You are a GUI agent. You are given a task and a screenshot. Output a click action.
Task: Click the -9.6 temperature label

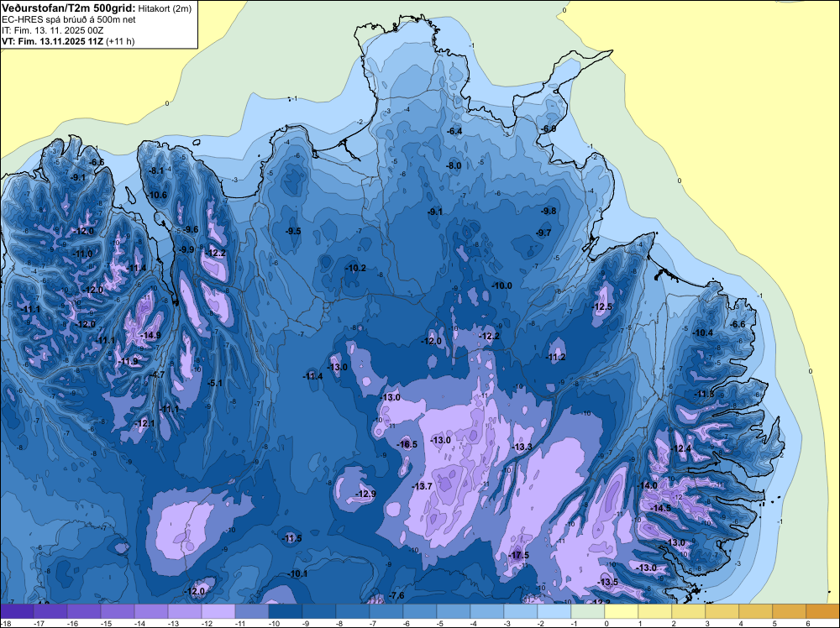[x=191, y=229]
